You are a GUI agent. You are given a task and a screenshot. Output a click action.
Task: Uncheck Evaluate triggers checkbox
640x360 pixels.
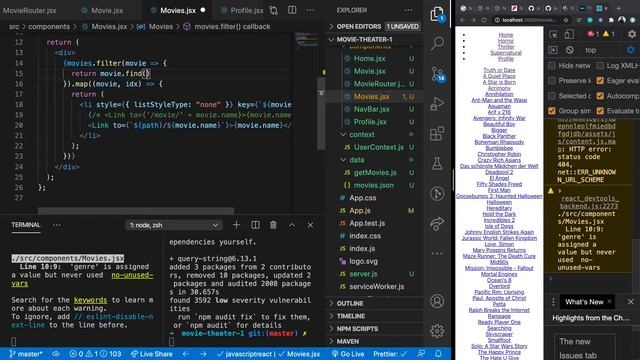[x=600, y=111]
